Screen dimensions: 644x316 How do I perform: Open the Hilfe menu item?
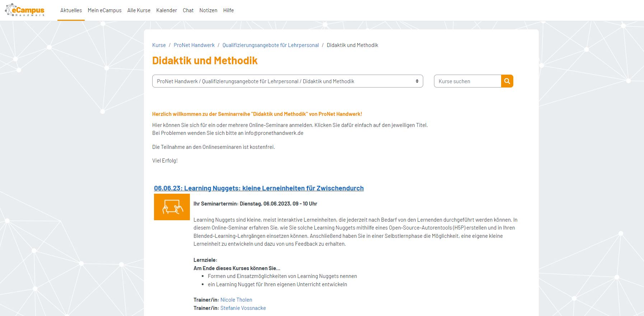click(x=228, y=10)
